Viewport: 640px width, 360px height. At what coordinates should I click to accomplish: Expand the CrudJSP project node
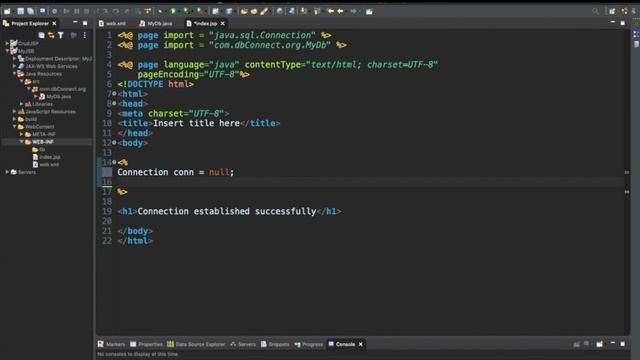point(7,43)
